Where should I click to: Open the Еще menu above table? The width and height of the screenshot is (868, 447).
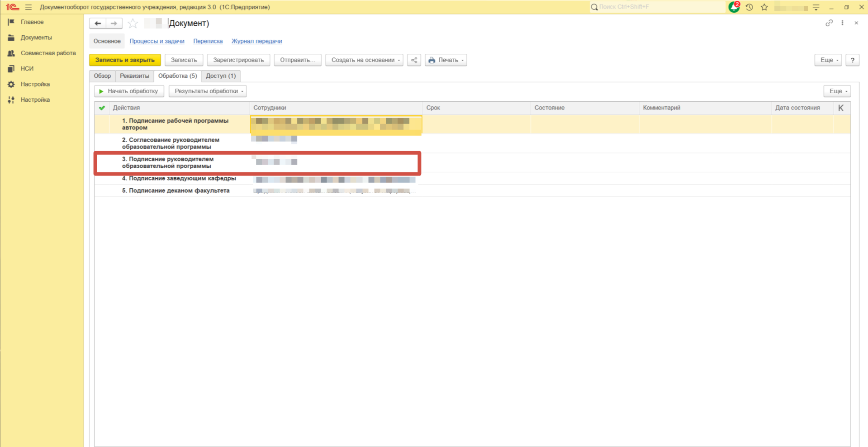click(x=837, y=91)
